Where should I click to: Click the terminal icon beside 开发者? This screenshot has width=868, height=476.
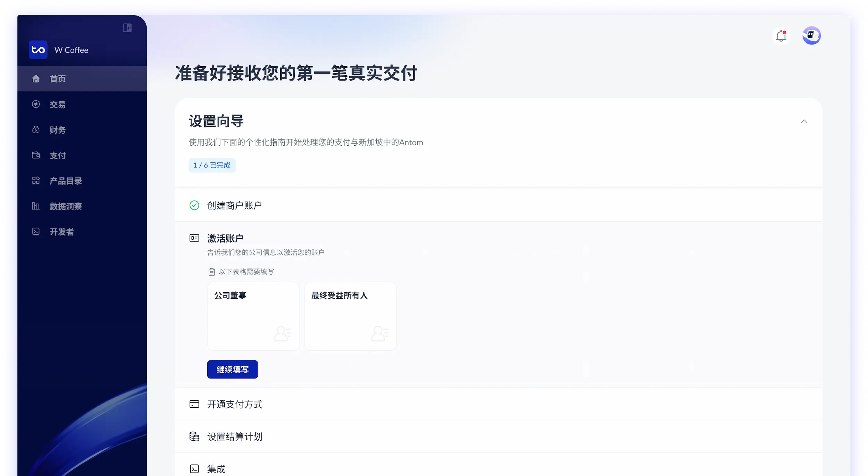tap(36, 231)
